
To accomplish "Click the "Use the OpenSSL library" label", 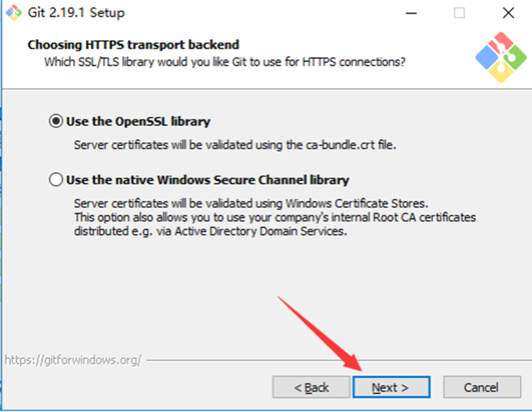I will (138, 121).
